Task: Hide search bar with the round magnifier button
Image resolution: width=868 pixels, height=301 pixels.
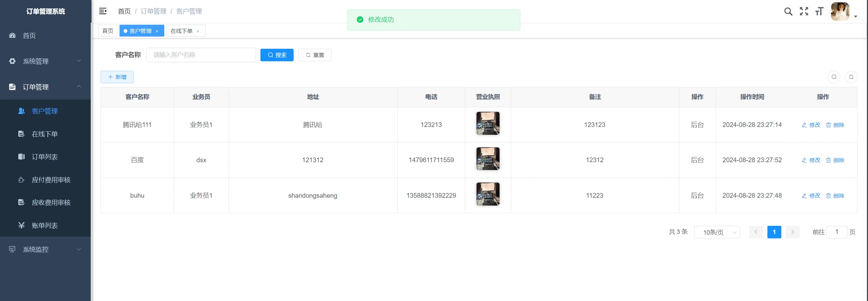Action: (x=834, y=77)
